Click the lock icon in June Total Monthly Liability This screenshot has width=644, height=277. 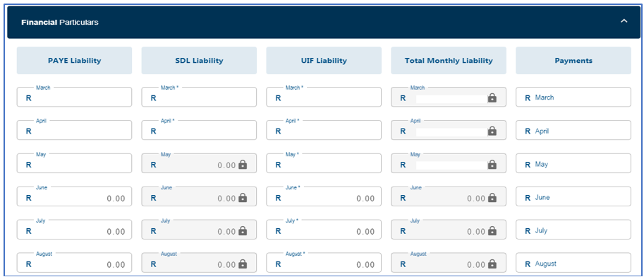pos(492,198)
